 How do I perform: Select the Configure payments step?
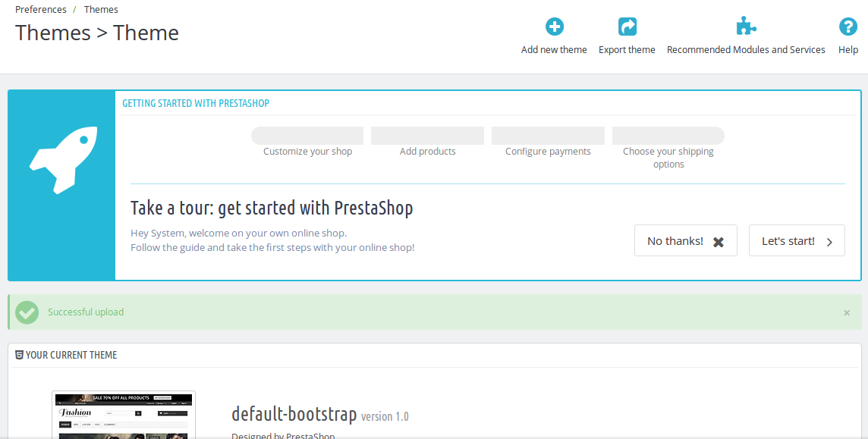548,142
